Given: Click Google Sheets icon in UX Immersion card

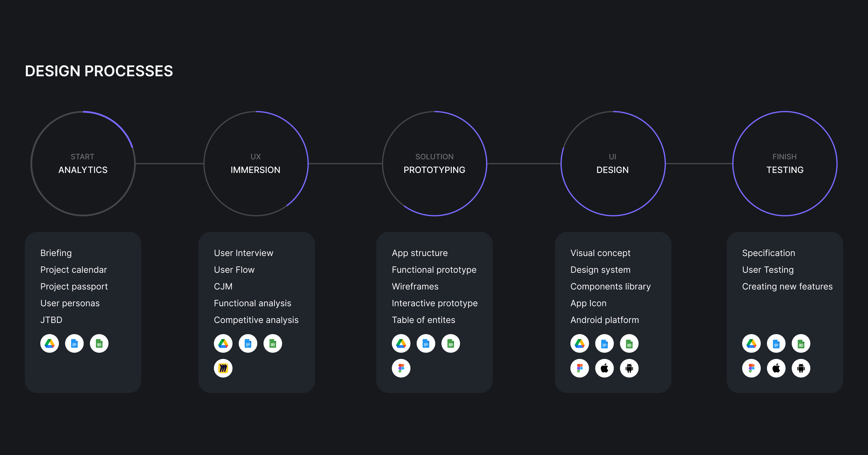Looking at the screenshot, I should click(x=272, y=343).
